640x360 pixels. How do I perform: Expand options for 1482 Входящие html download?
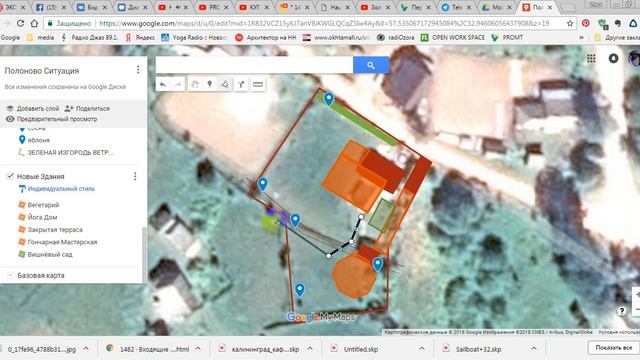pyautogui.click(x=198, y=349)
